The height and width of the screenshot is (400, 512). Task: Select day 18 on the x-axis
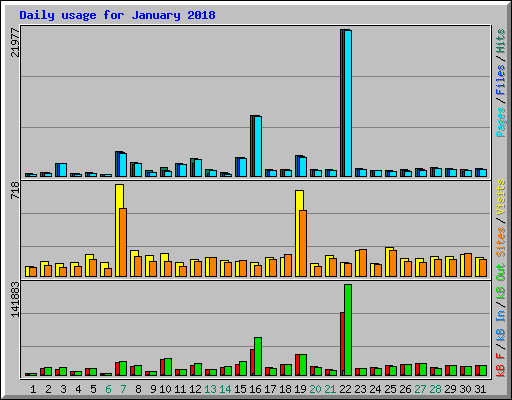click(285, 389)
